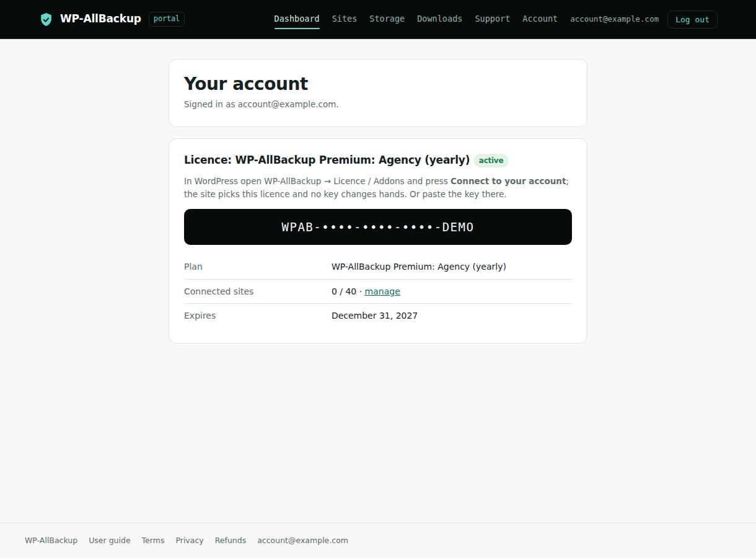The image size is (756, 558).
Task: Open the User guide footer link
Action: coord(110,541)
